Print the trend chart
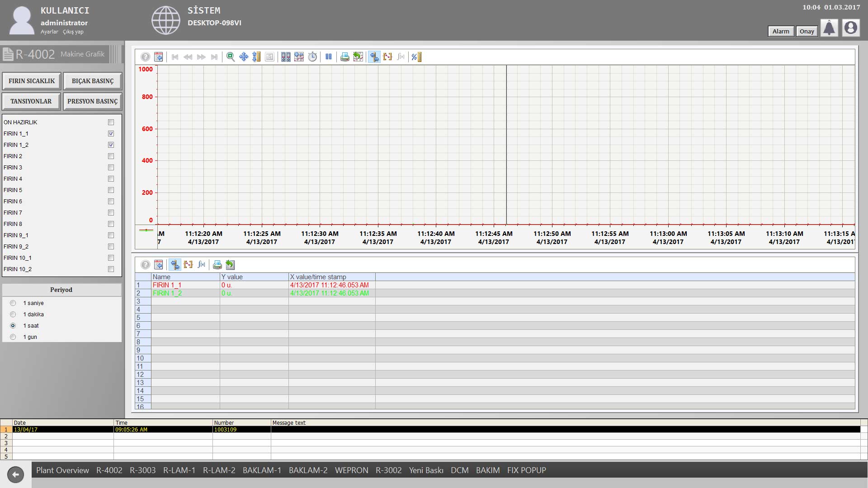The width and height of the screenshot is (868, 488). coord(345,57)
